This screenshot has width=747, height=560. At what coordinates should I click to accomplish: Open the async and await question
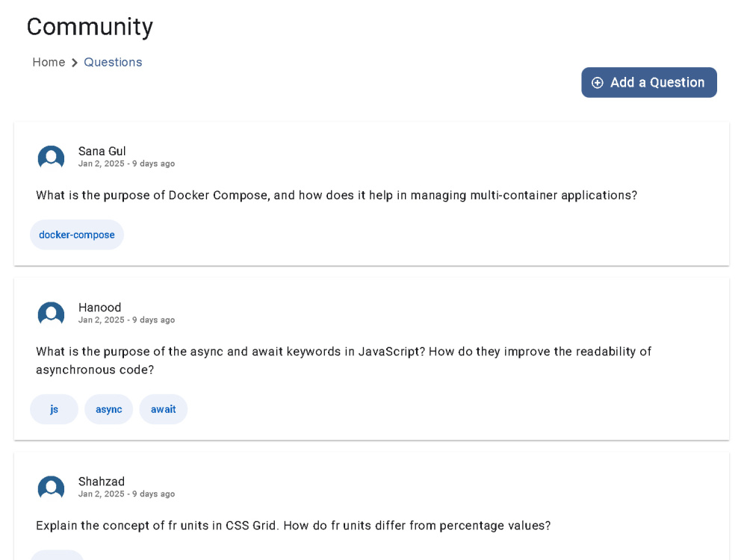coord(344,361)
